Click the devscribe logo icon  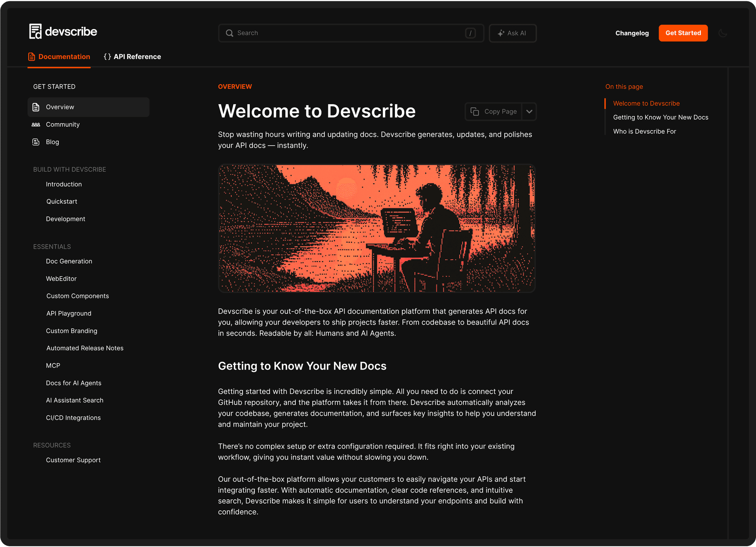[35, 31]
